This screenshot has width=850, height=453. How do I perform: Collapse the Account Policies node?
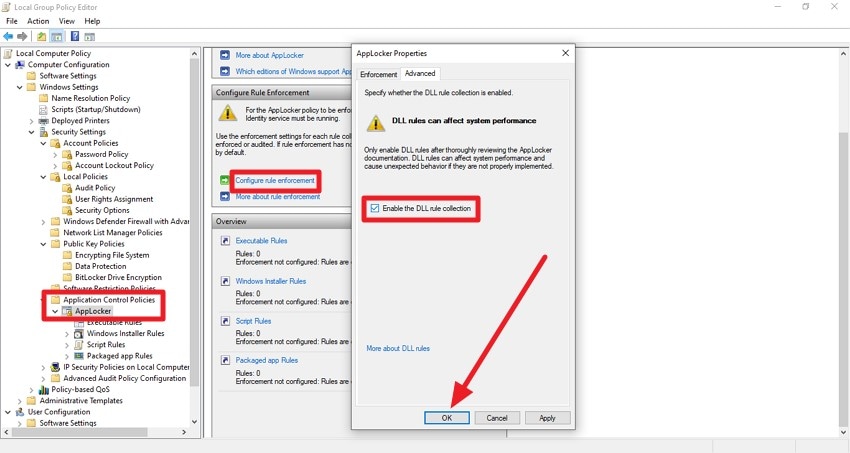[43, 144]
